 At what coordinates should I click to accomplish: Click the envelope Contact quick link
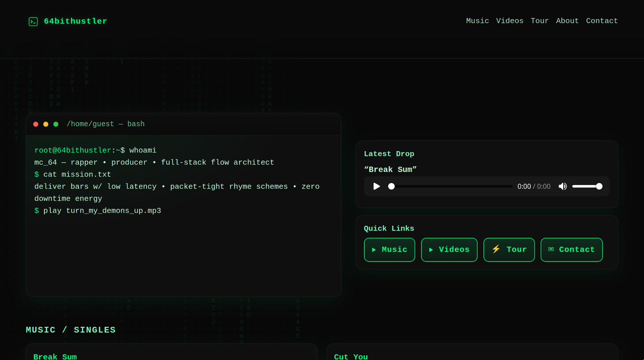point(571,250)
